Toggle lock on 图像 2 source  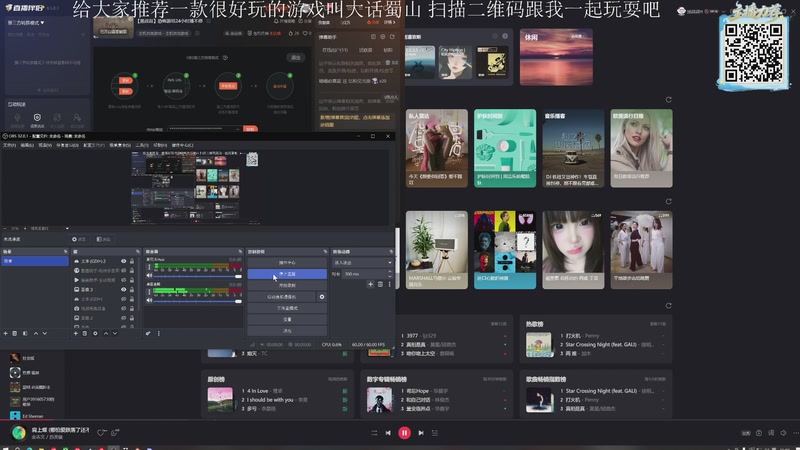[x=132, y=318]
